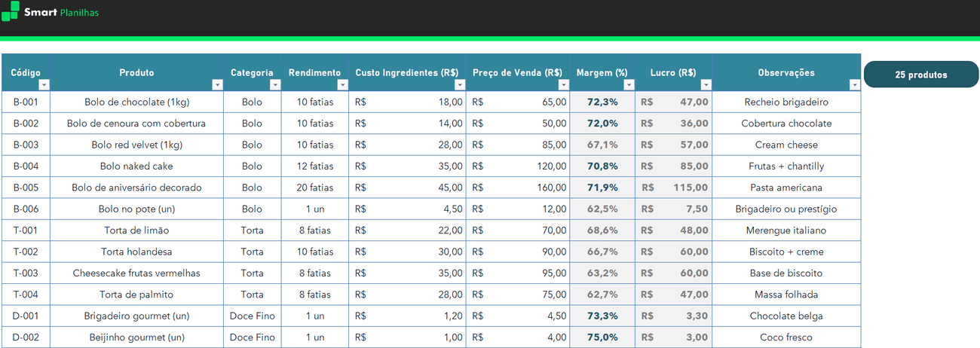Select the 20 fatias yield cell
Screen dimensions: 980x348
click(x=315, y=188)
